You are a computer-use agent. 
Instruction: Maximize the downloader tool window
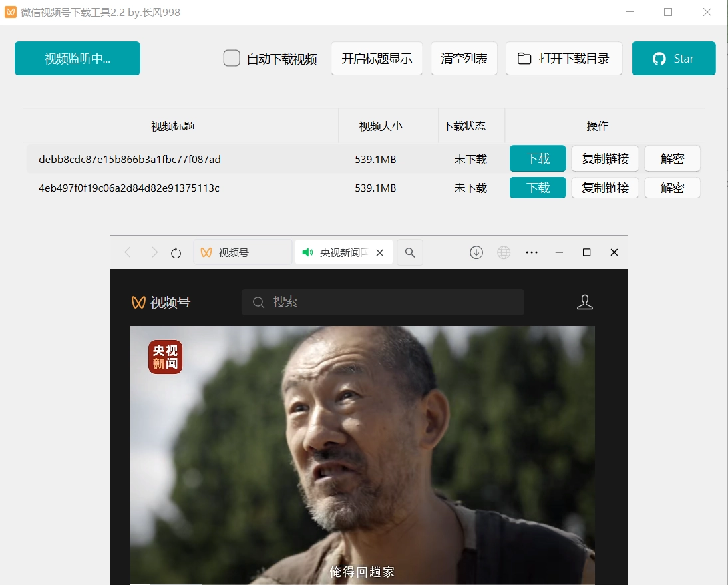pyautogui.click(x=668, y=11)
